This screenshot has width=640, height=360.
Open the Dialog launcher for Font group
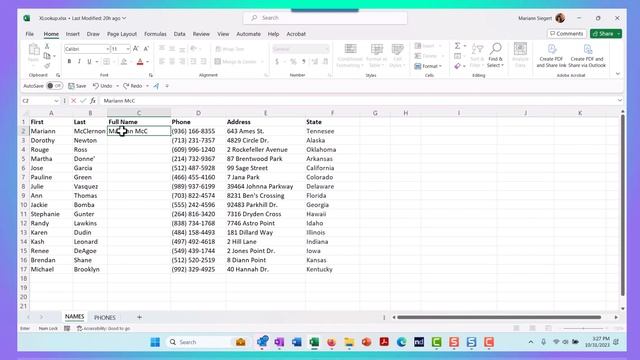click(x=151, y=75)
